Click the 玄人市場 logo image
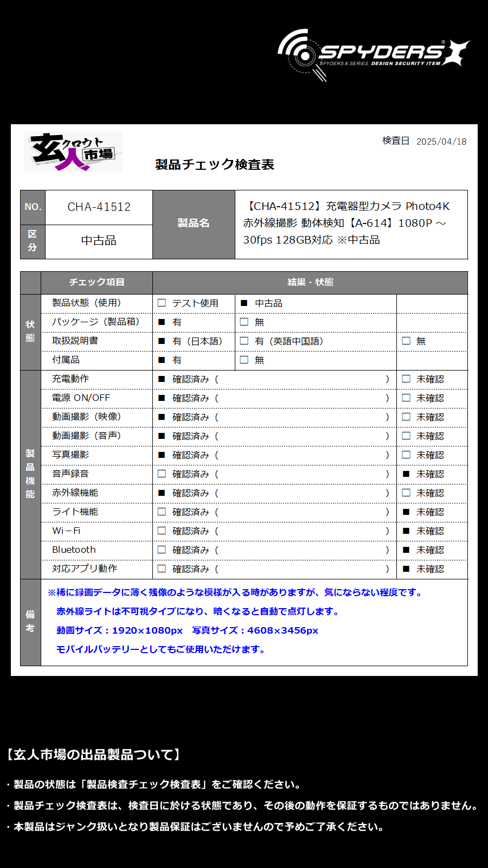 (x=73, y=152)
